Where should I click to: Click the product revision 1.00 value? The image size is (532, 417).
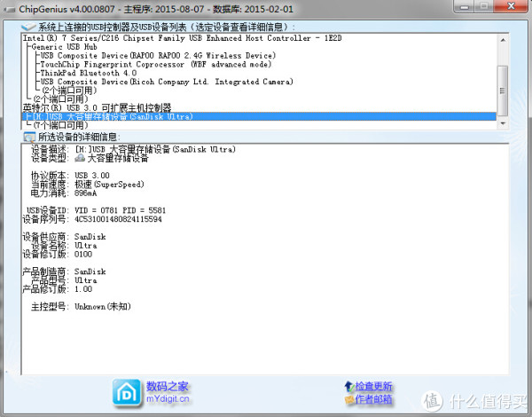point(83,289)
